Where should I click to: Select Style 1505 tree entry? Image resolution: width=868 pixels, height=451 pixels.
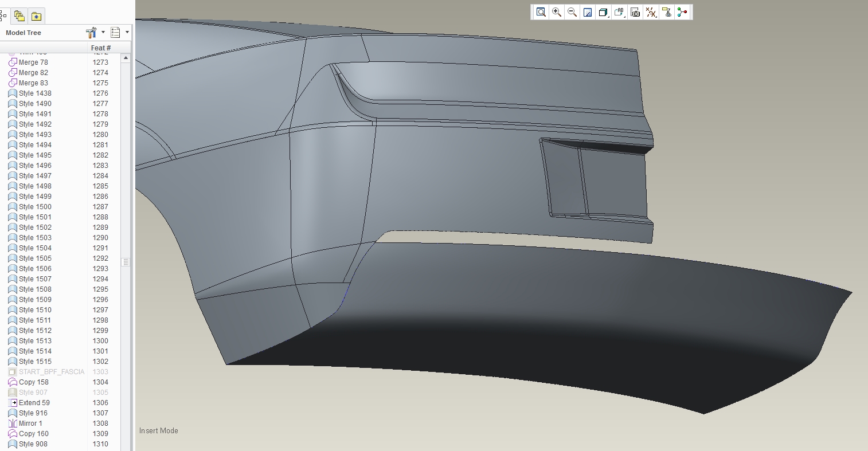point(35,258)
